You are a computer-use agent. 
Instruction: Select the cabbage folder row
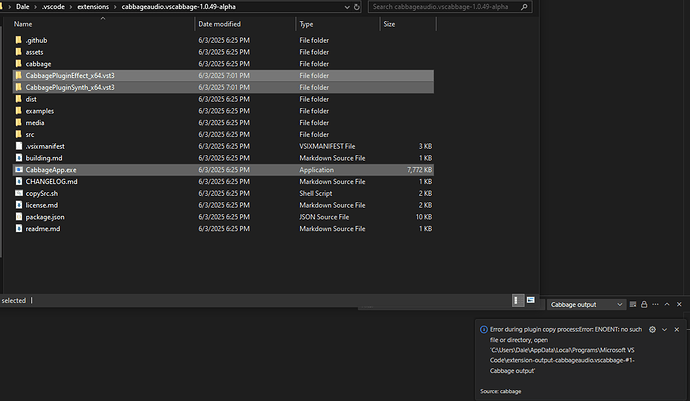(x=223, y=64)
